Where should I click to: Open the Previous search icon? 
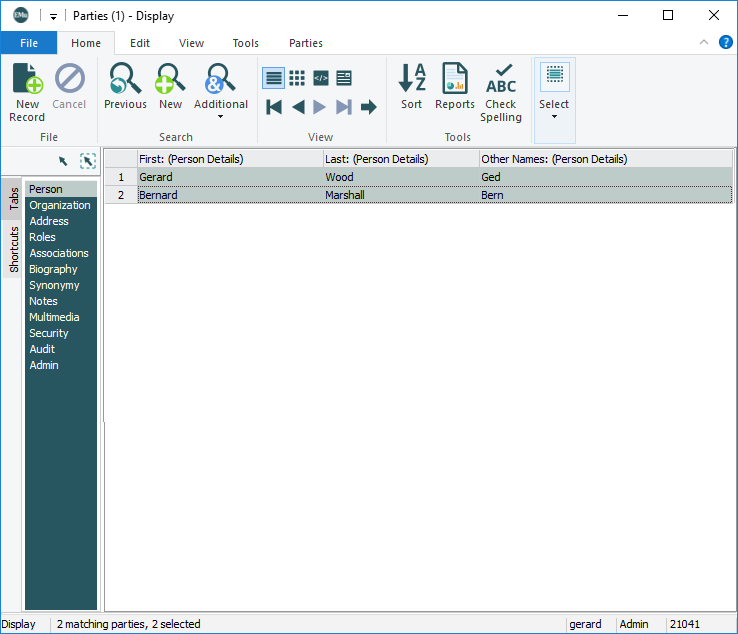[x=125, y=80]
